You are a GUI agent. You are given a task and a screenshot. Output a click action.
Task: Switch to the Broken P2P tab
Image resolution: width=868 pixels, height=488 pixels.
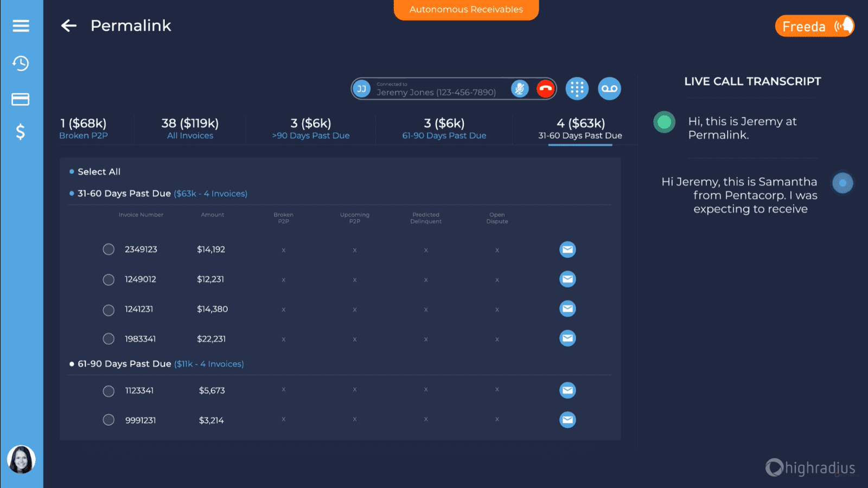point(84,129)
